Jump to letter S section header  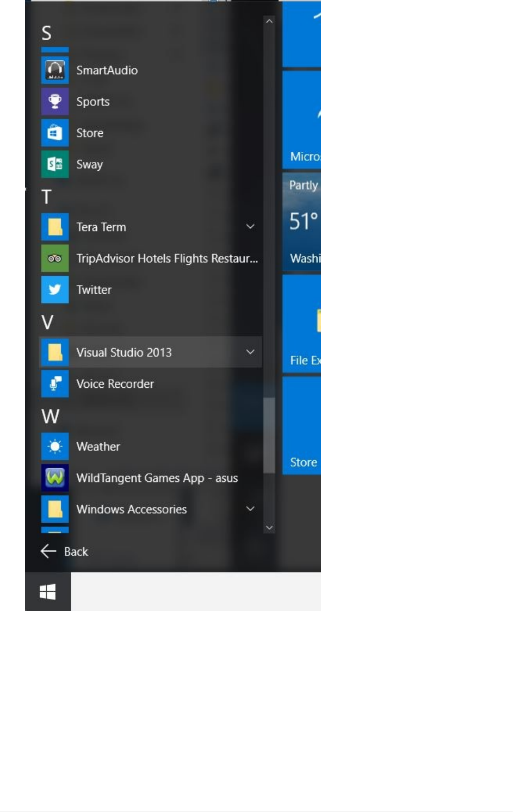coord(47,33)
